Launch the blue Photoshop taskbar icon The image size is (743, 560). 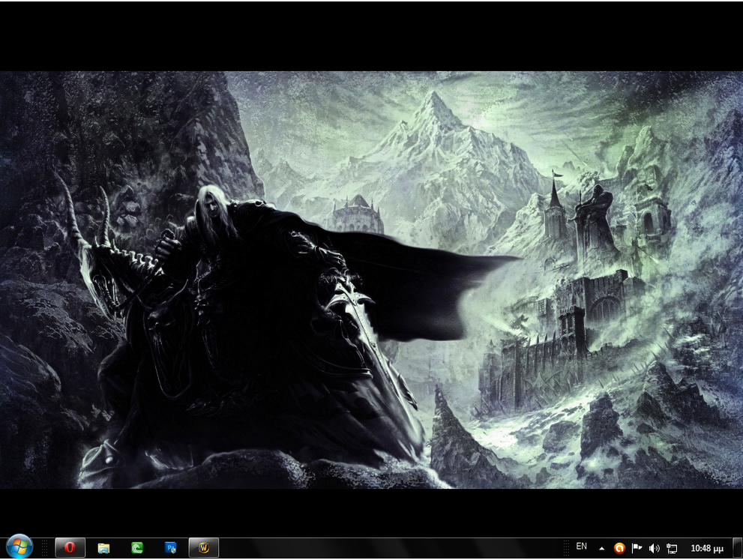[x=170, y=548]
